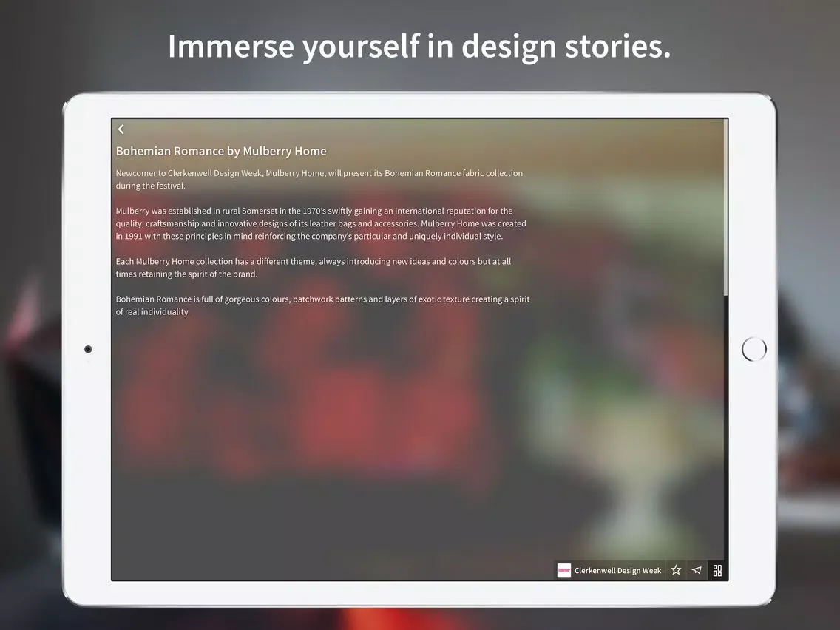Open the grid view icon
The image size is (840, 630).
717,571
